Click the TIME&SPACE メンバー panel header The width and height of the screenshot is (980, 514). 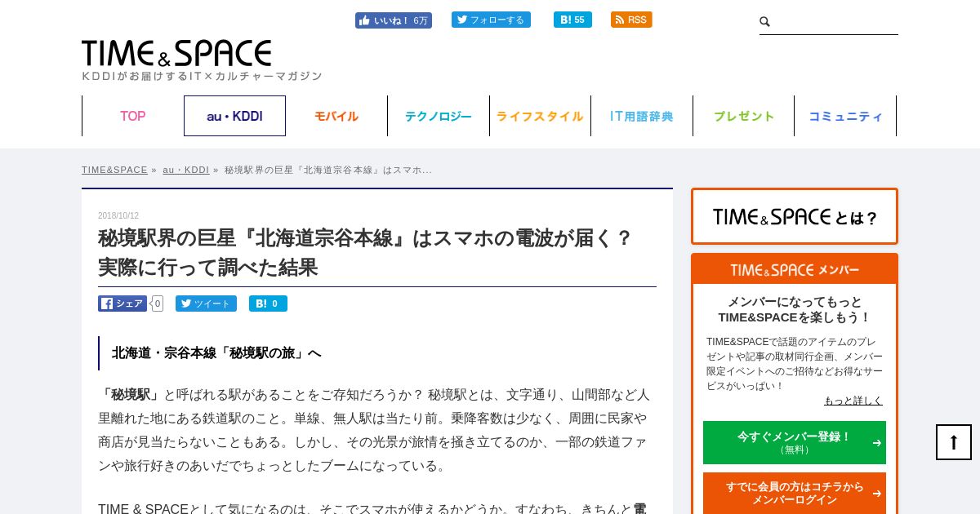[x=795, y=269]
